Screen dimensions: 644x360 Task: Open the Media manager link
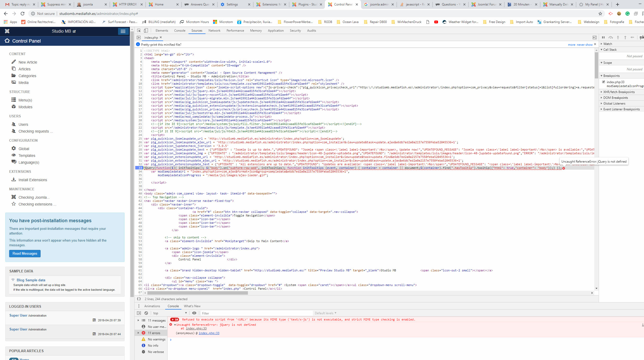point(23,83)
